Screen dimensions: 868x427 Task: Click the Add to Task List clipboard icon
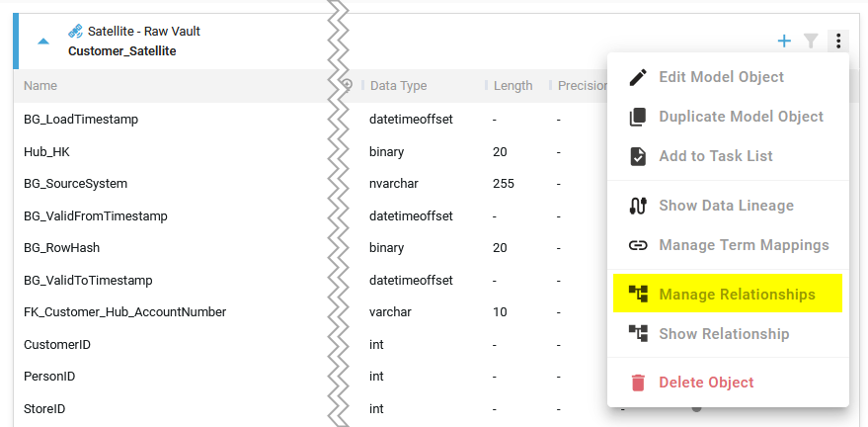[x=638, y=156]
